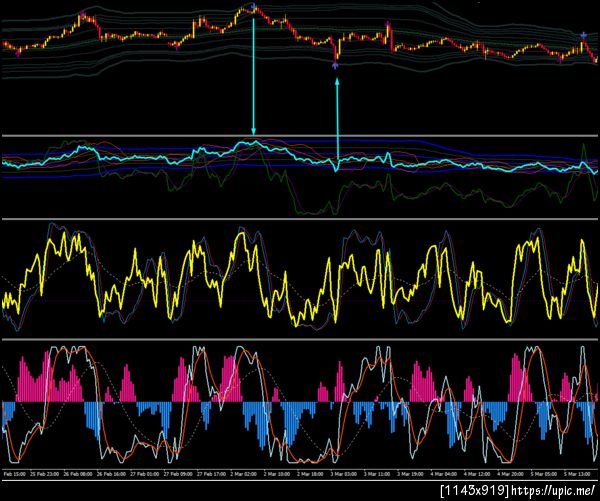Click the '4 Mar 12:00' time axis label
Viewport: 600px width, 501px height.
(477, 474)
